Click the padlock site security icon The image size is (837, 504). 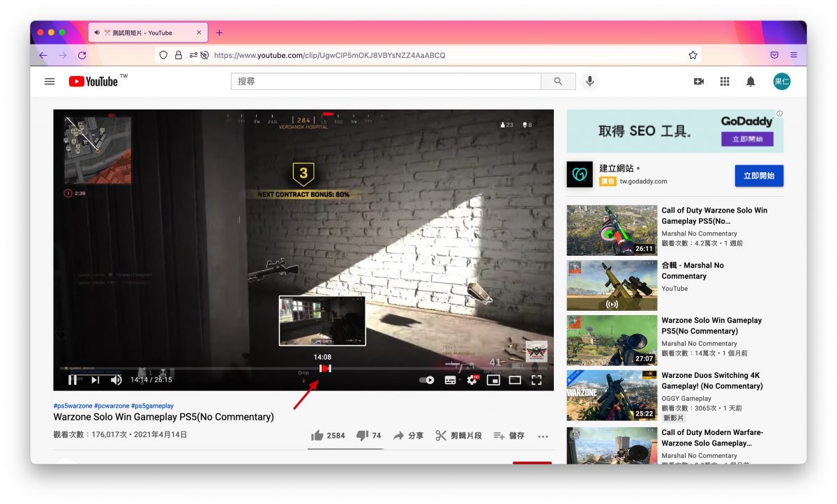click(179, 55)
